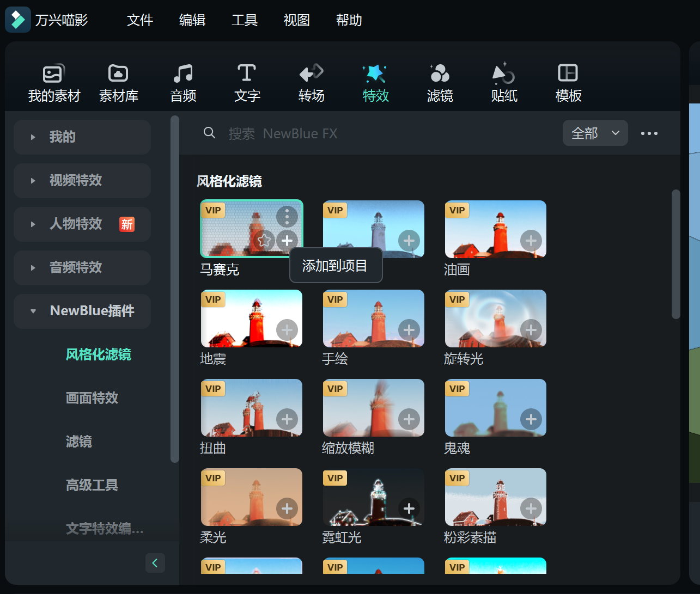Add the 油画 effect with its plus button

(x=531, y=240)
